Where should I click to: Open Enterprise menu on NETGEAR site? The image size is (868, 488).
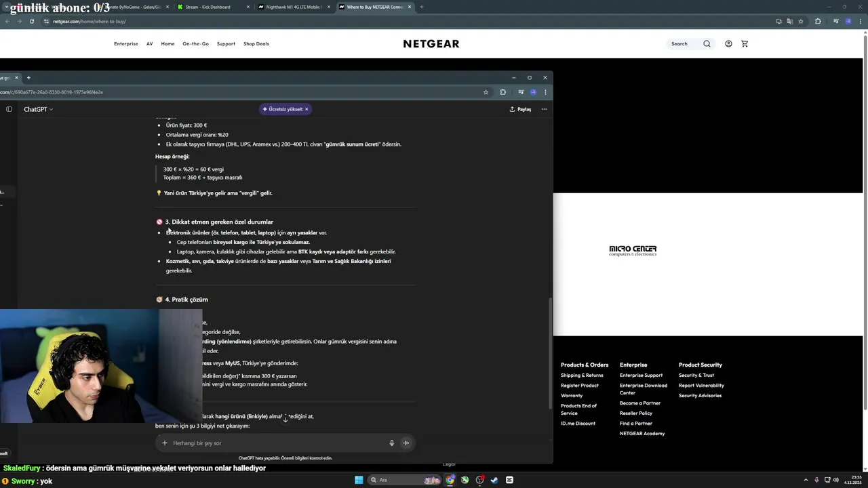(x=126, y=44)
